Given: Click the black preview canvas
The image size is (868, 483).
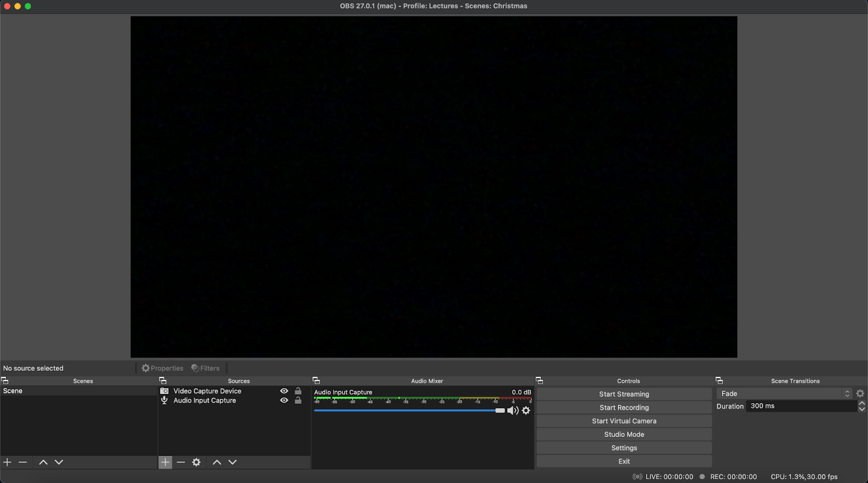Looking at the screenshot, I should [434, 187].
